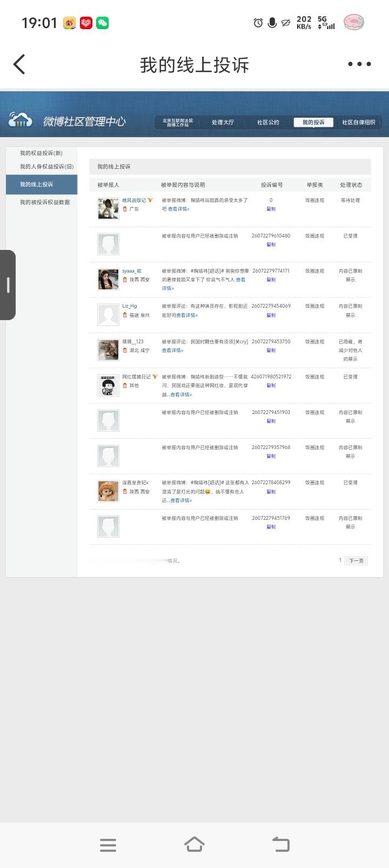Image resolution: width=389 pixels, height=868 pixels.
Task: Click 复制 under 26072279454069
Action: click(271, 315)
